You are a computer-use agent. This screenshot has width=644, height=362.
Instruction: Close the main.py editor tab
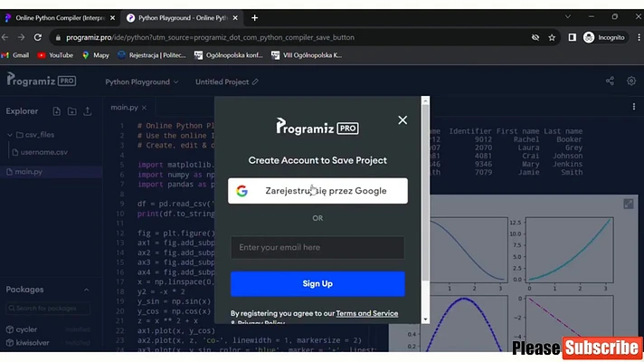click(x=144, y=108)
